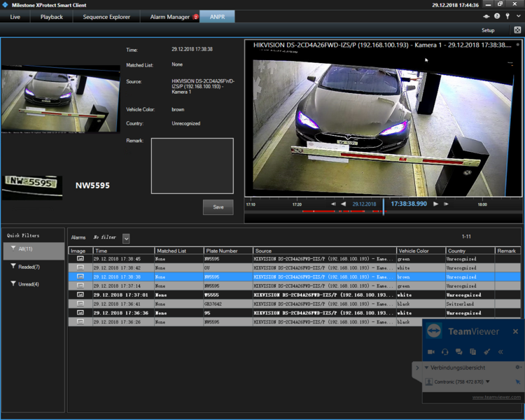
Task: Click the timeline date 29.12.2018
Action: (364, 204)
